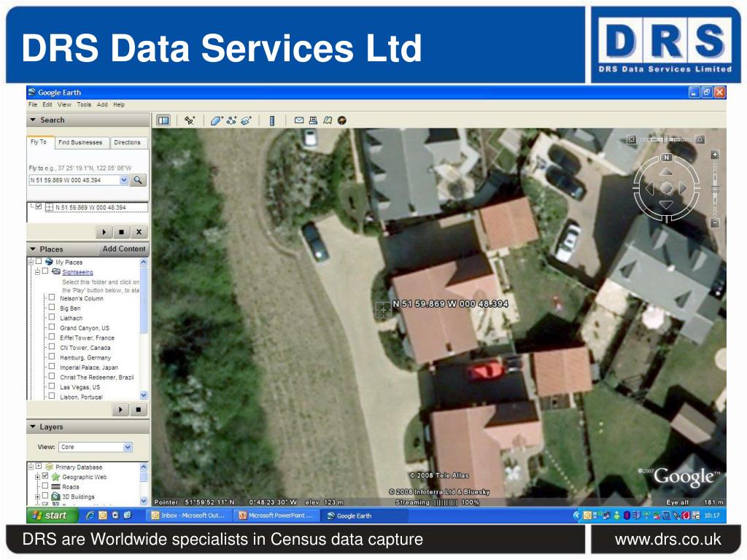Screen dimensions: 747x560
Task: Switch to Inbox - Microsoft Outlook taskbar button
Action: pyautogui.click(x=189, y=516)
